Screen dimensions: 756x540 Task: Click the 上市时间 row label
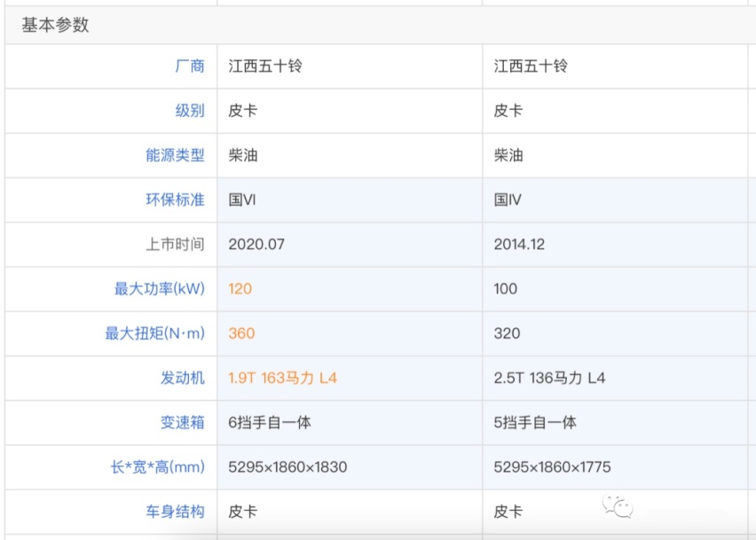coord(175,244)
